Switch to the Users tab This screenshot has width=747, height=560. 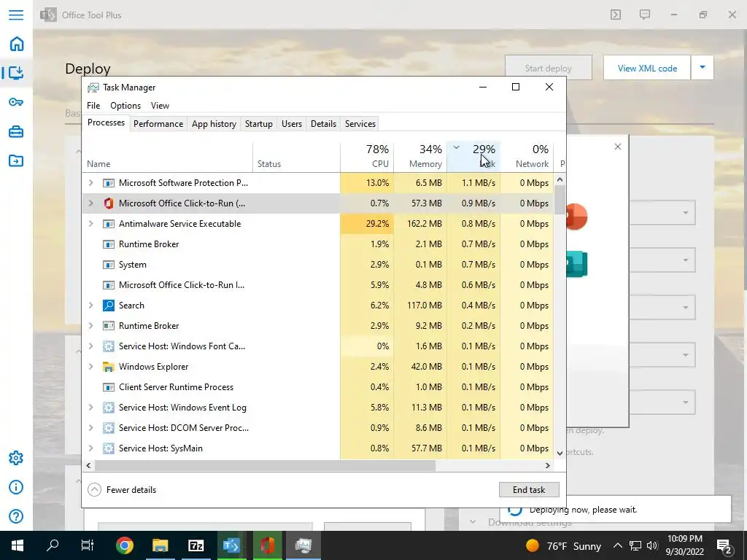292,124
